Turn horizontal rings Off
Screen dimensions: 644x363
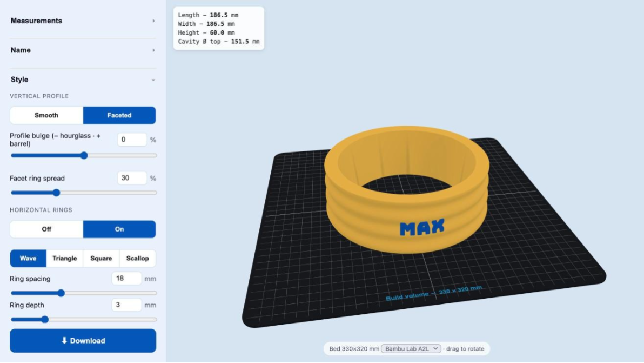[46, 229]
